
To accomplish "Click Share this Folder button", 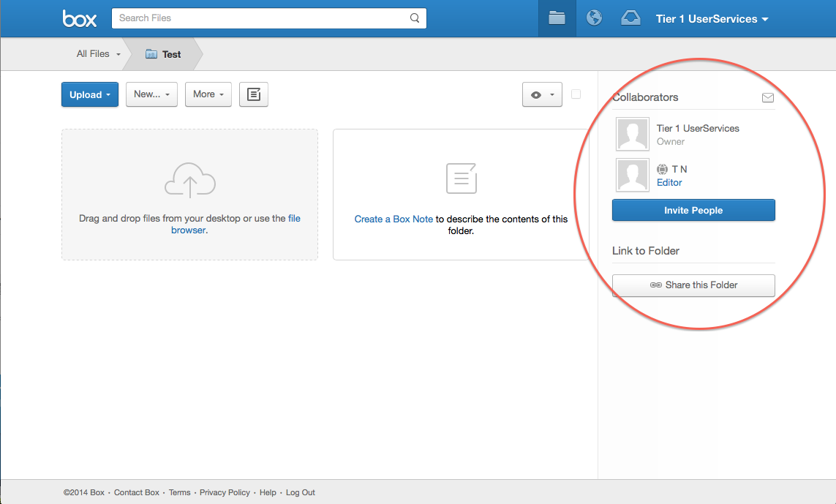I will 693,285.
